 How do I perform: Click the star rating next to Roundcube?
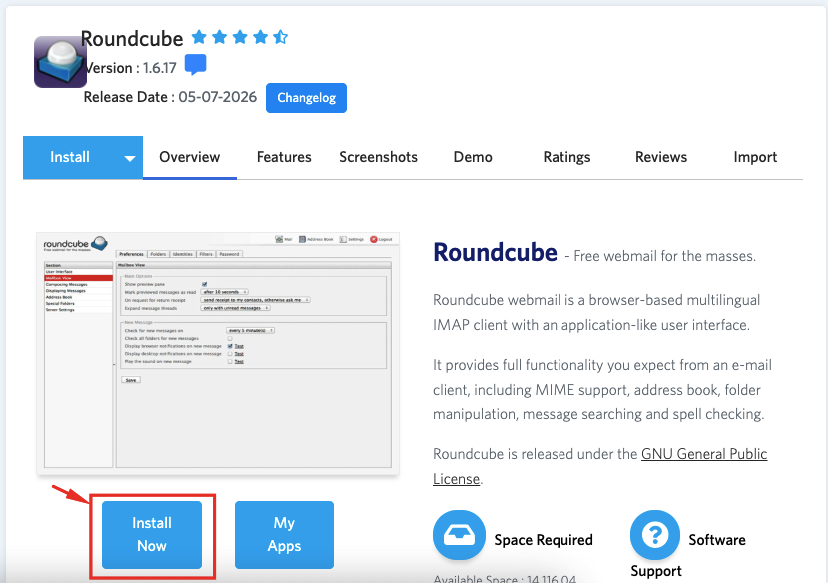click(239, 37)
